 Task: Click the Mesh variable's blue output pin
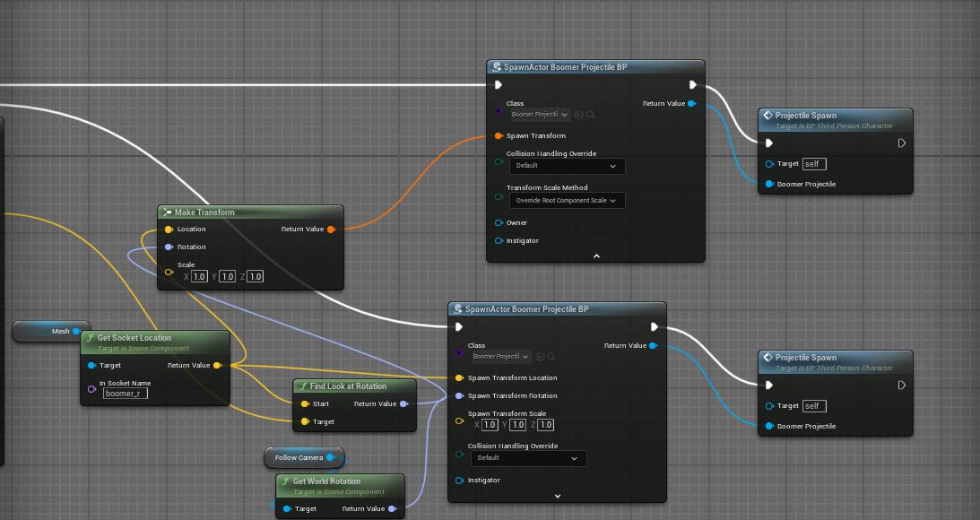76,332
